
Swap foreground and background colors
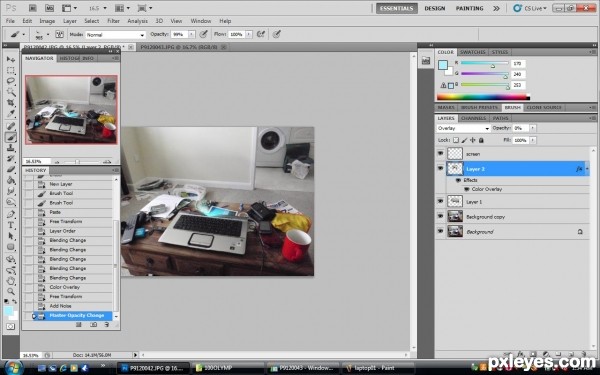(14, 302)
